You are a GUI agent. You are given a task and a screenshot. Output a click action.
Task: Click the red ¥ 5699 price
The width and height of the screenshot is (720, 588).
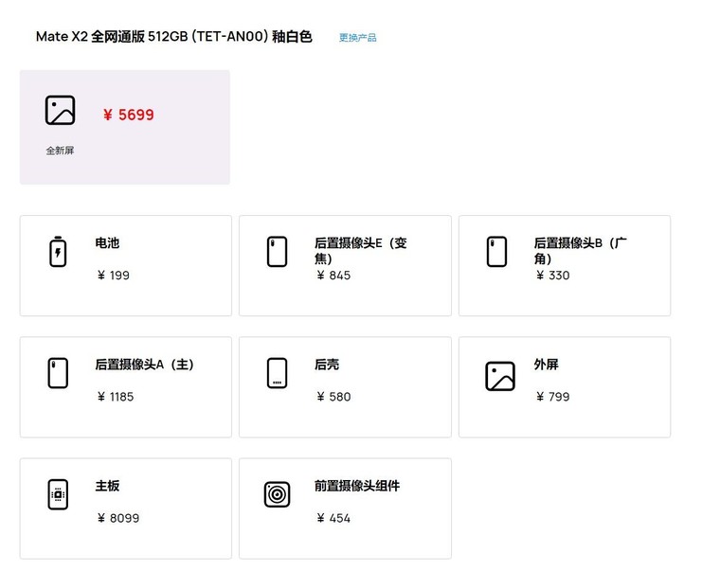(x=129, y=115)
